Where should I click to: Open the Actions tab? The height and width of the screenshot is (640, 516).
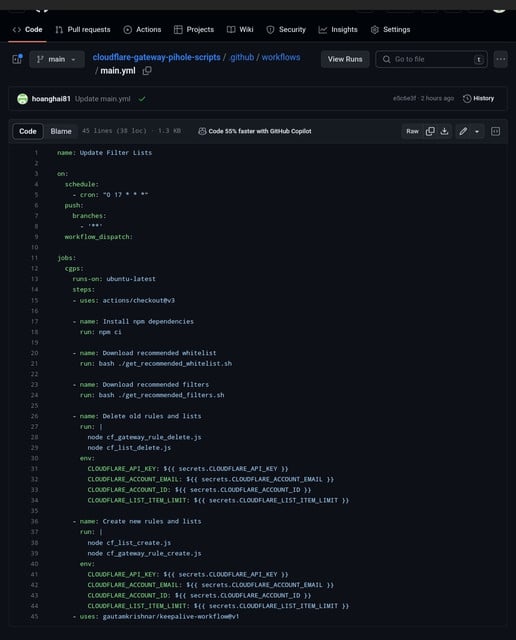coord(142,29)
